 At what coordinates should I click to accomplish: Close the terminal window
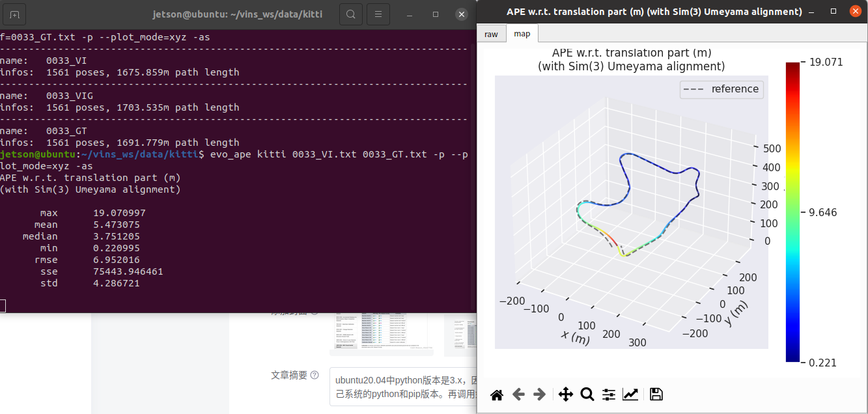coord(462,14)
